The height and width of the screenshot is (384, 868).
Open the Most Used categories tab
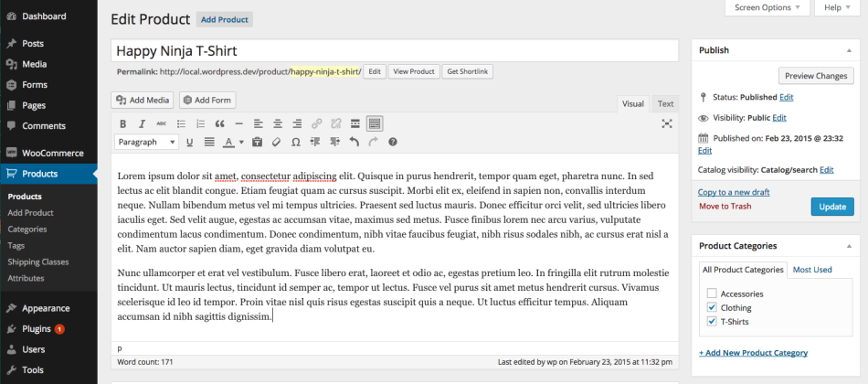812,270
